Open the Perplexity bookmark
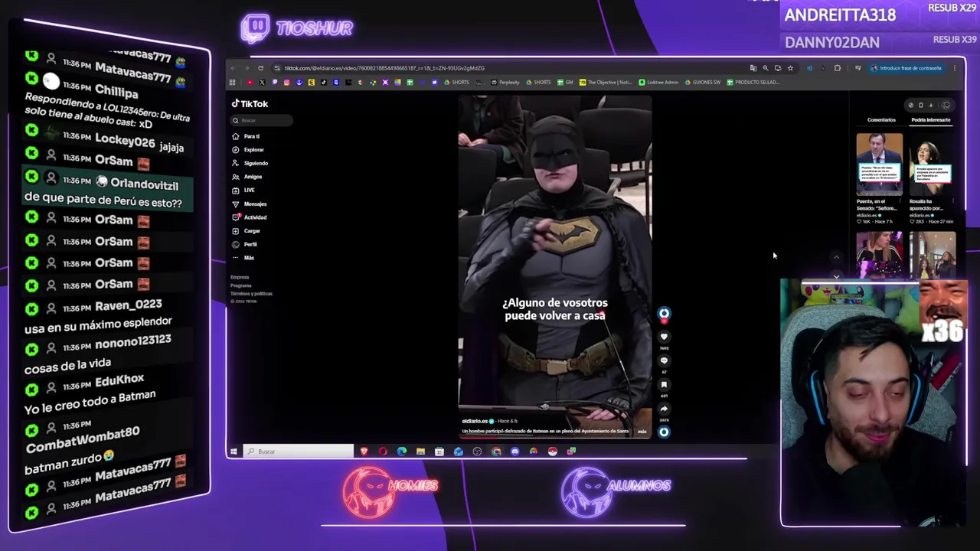The width and height of the screenshot is (980, 551). [x=505, y=82]
